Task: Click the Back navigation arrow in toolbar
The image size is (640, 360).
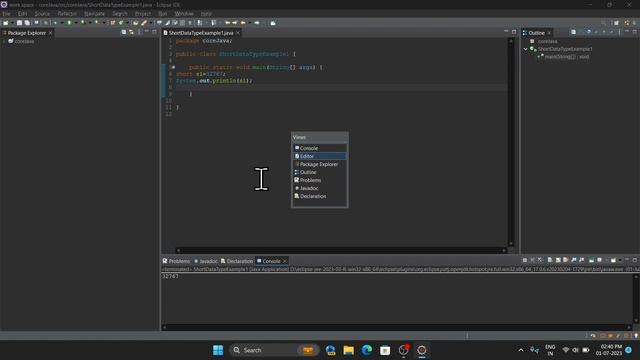Action: [x=242, y=23]
